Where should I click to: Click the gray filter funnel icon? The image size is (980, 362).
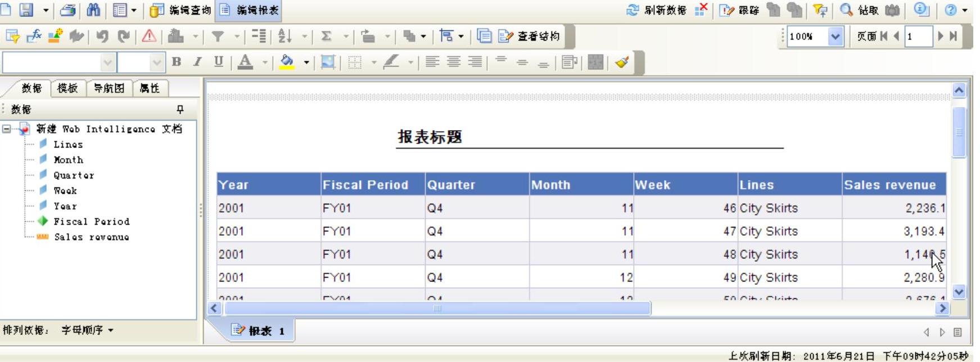coord(218,37)
